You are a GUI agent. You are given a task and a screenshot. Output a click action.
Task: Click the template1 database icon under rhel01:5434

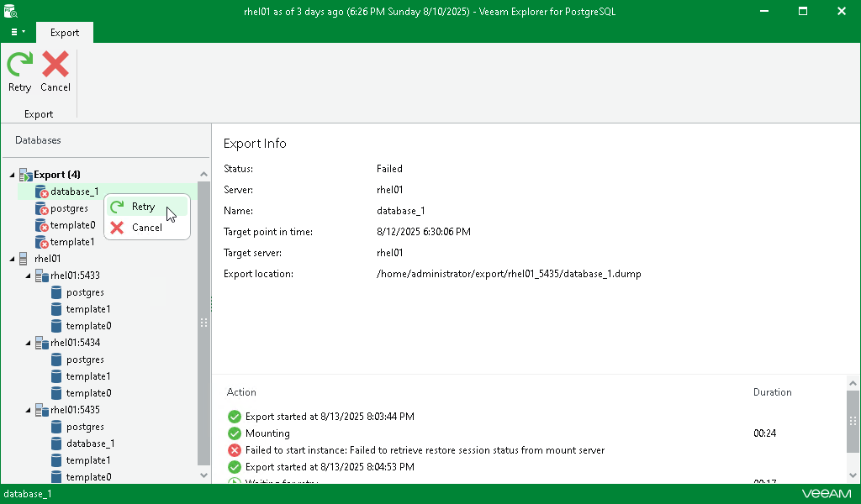56,376
